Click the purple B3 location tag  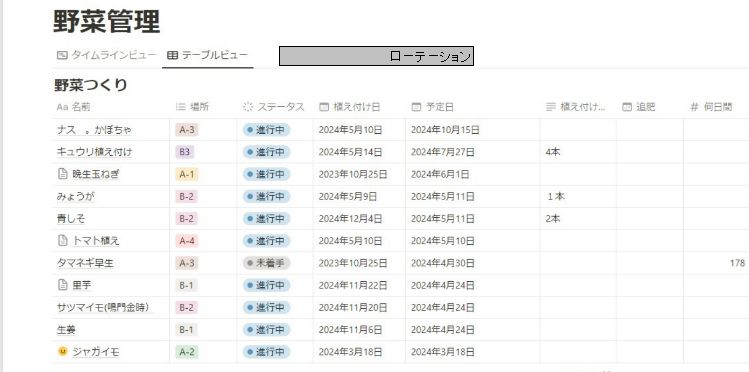click(x=184, y=152)
